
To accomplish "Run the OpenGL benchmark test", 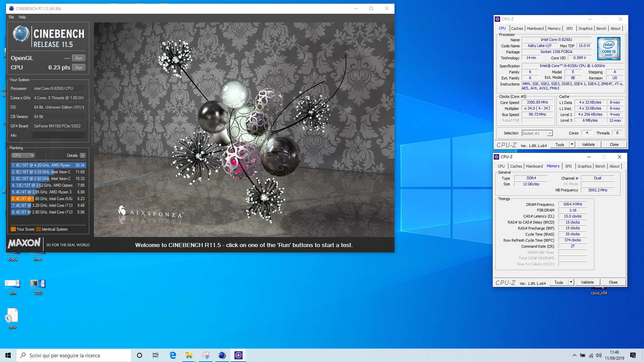I will [x=78, y=58].
